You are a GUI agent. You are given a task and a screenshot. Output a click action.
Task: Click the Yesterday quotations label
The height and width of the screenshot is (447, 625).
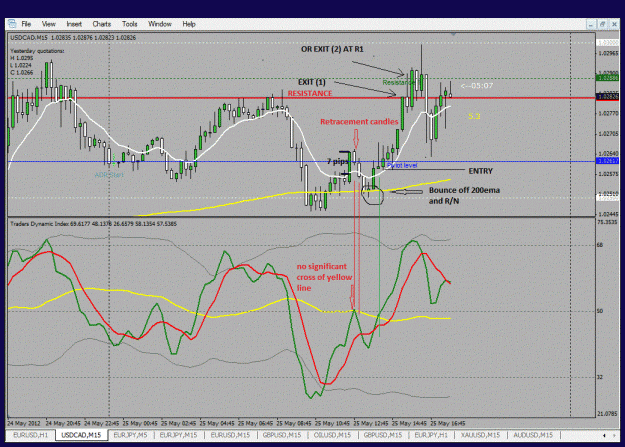tap(37, 51)
